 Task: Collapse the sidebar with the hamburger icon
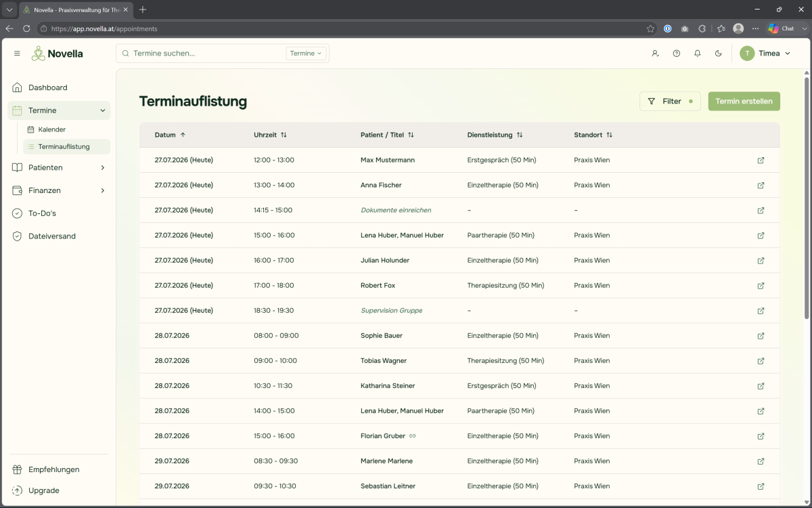coord(17,54)
